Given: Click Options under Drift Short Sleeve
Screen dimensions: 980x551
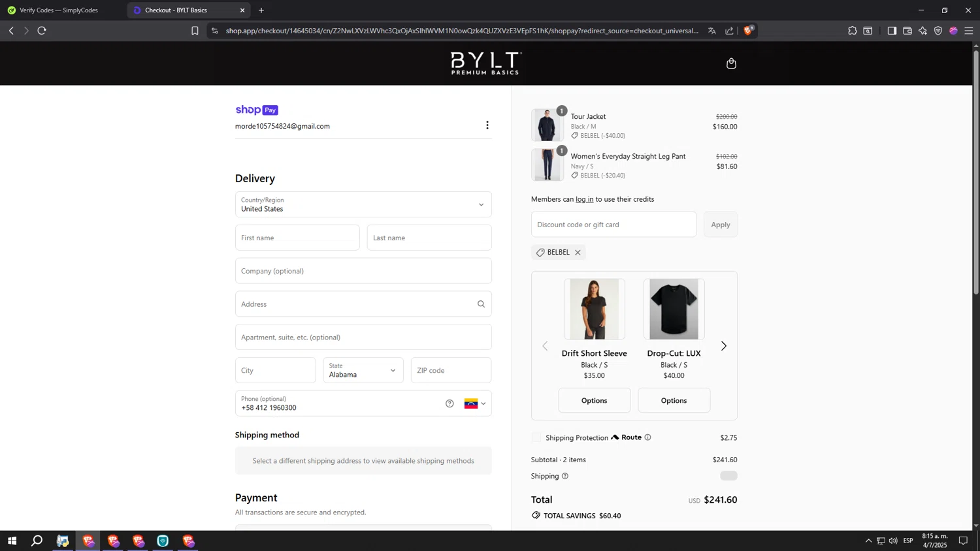Looking at the screenshot, I should [595, 400].
